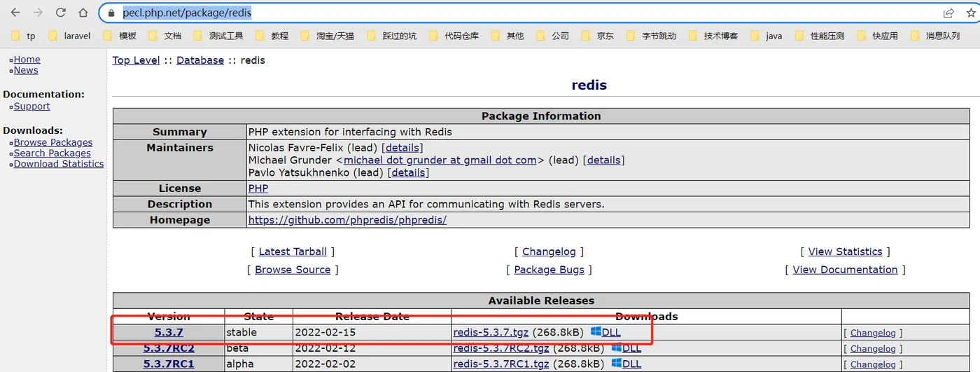Viewport: 980px width, 372px height.
Task: Open version 5.3.7 release link
Action: [169, 332]
